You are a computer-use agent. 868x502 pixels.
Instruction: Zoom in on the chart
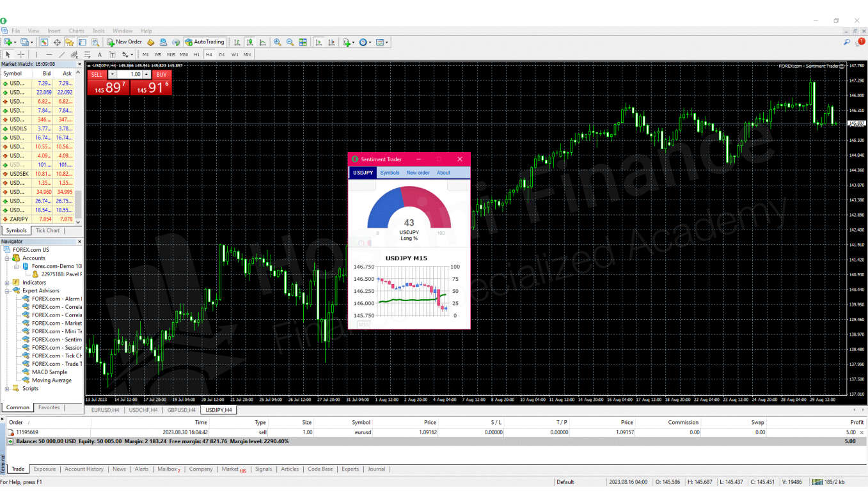tap(277, 42)
